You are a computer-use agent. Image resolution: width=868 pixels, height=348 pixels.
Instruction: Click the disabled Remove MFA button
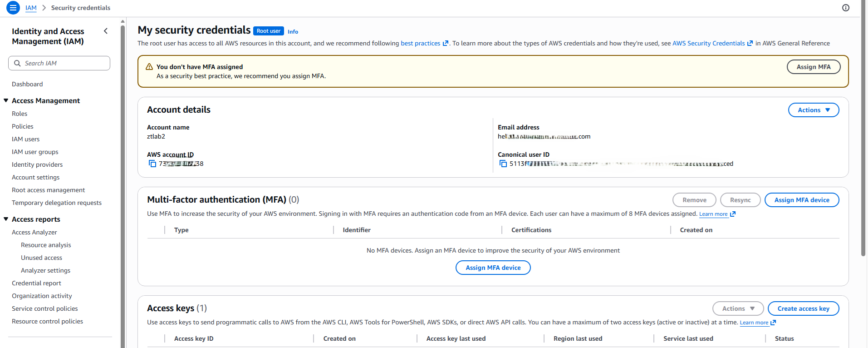pos(694,200)
